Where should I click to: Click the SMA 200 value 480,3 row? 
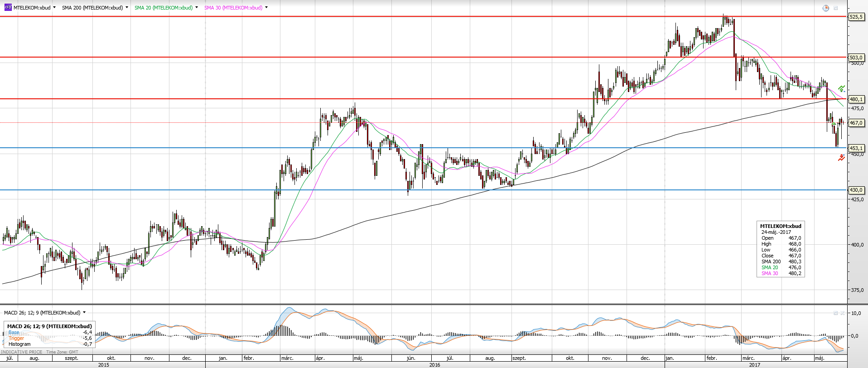pos(781,261)
